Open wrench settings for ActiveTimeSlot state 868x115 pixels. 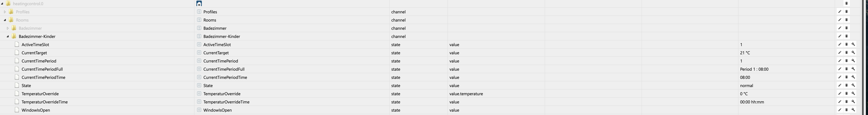tap(853, 44)
